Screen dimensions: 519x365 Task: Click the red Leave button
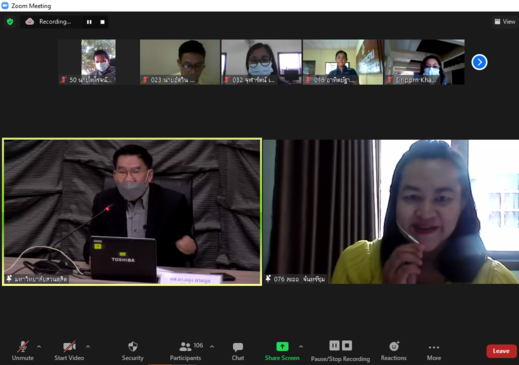(501, 351)
